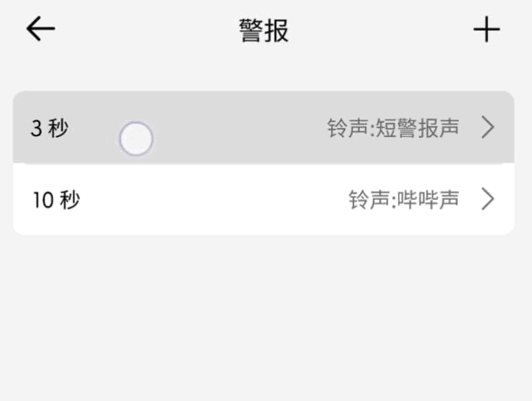Screen dimensions: 532x401
Task: Click the 10 秒 duration label
Action: point(57,200)
